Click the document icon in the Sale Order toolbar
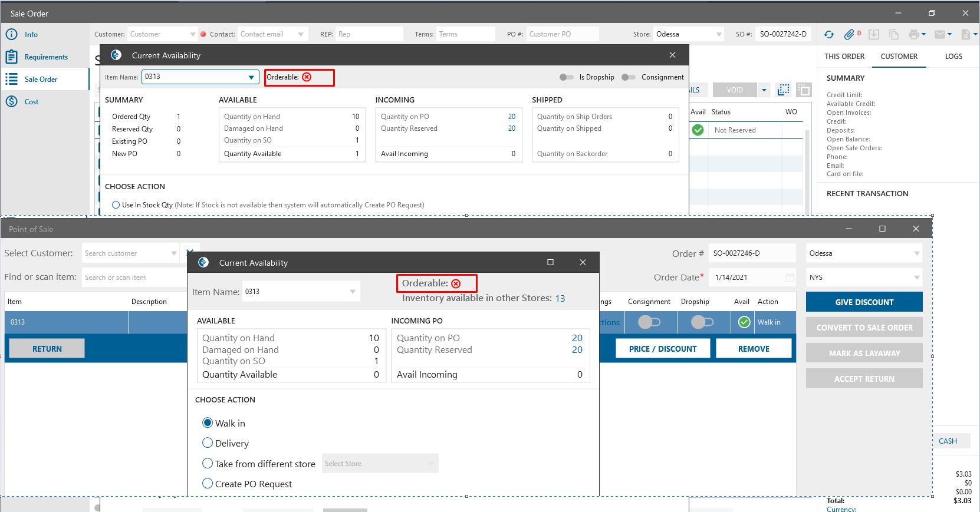This screenshot has width=980, height=512. click(x=965, y=35)
